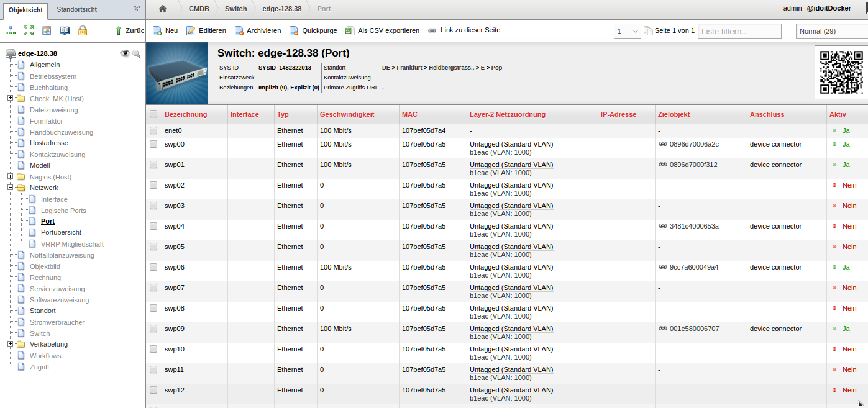Switch to the Standortsicht tab

76,9
